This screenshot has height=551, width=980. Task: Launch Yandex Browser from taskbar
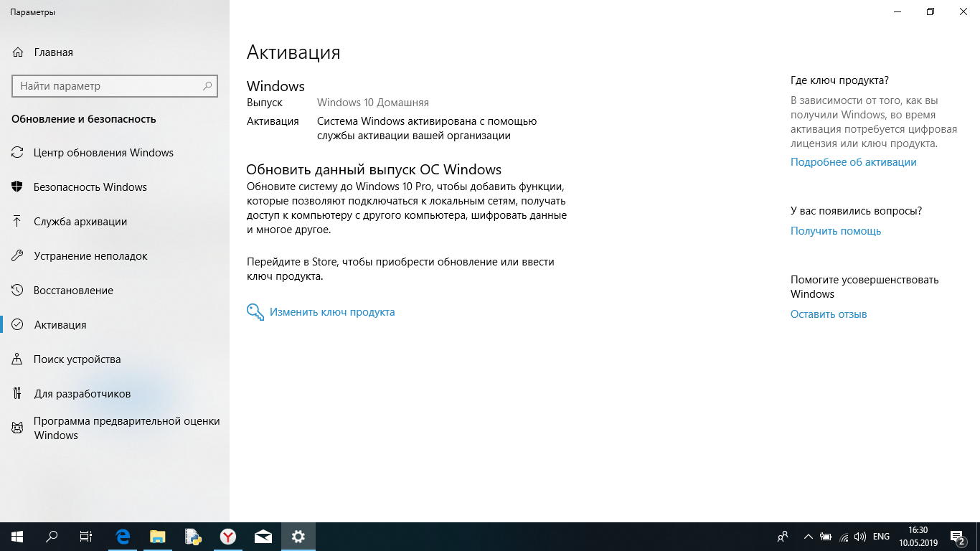coord(228,537)
